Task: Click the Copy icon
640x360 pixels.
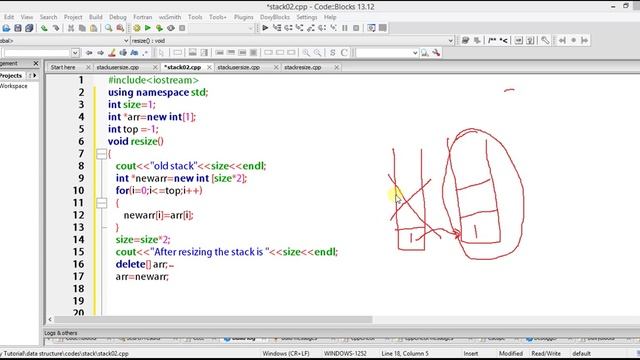Action: pyautogui.click(x=82, y=28)
